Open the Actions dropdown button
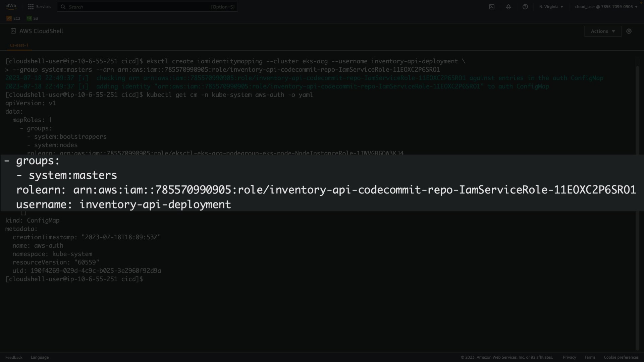Image resolution: width=644 pixels, height=362 pixels. point(602,31)
